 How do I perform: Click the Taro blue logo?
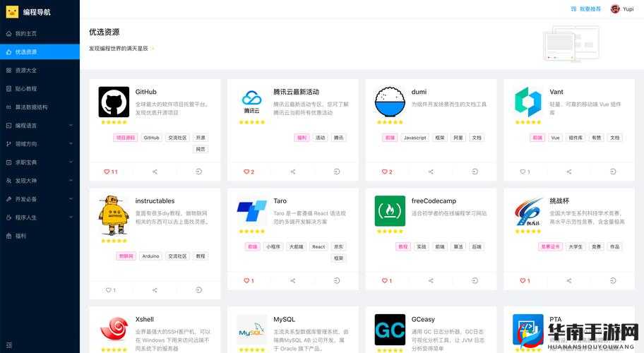click(x=252, y=211)
